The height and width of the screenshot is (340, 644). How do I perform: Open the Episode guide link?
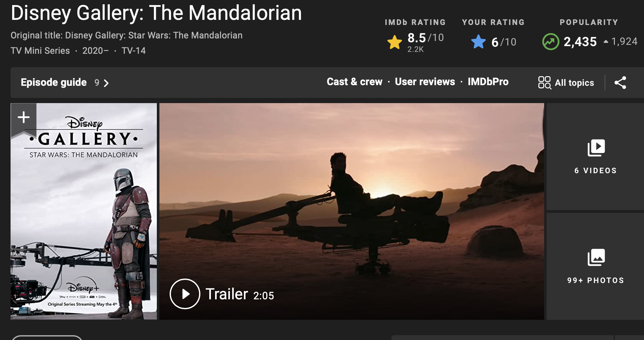pos(54,82)
